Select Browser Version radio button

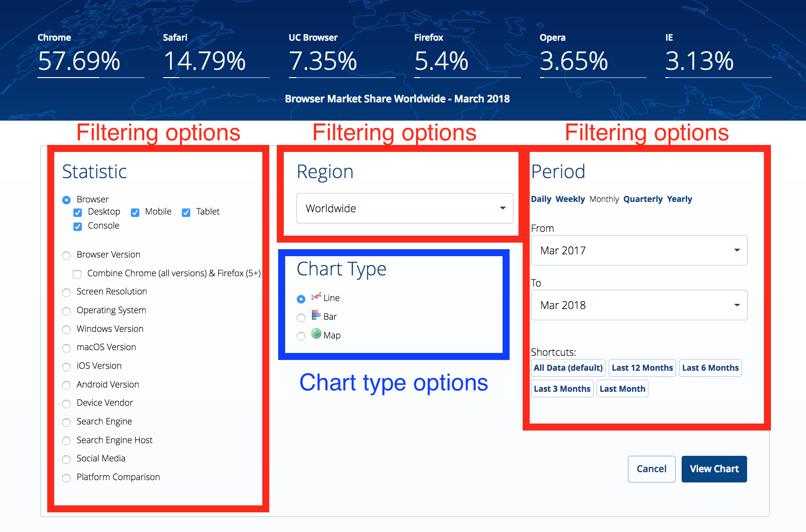pyautogui.click(x=66, y=256)
